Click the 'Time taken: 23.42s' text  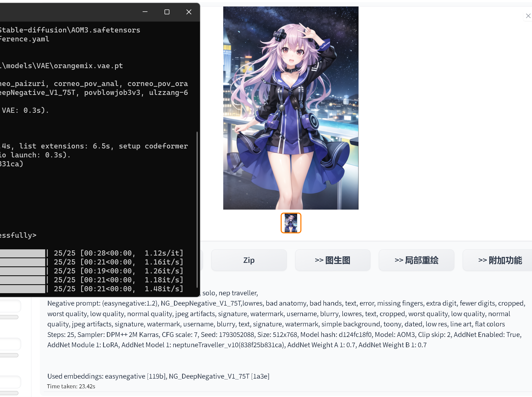click(x=71, y=386)
